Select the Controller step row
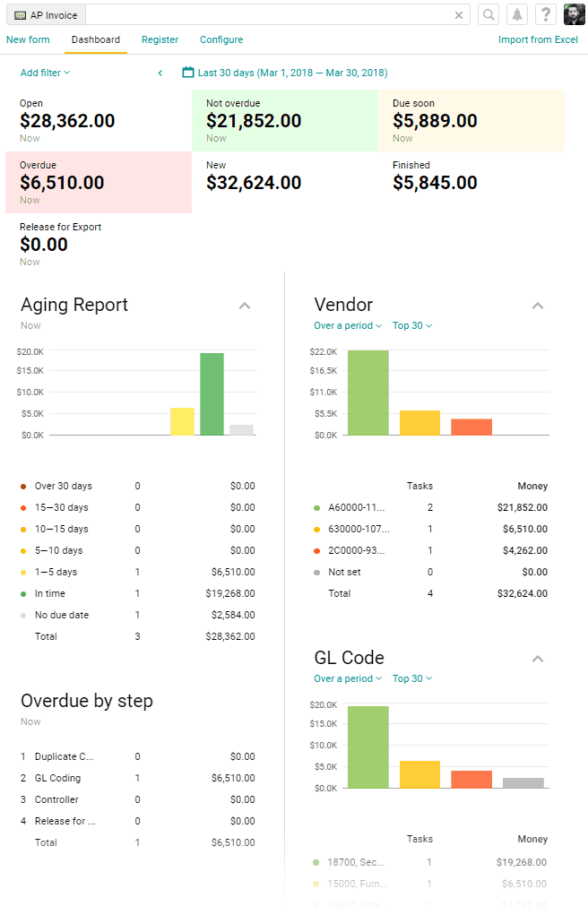This screenshot has height=915, width=588. [x=138, y=800]
